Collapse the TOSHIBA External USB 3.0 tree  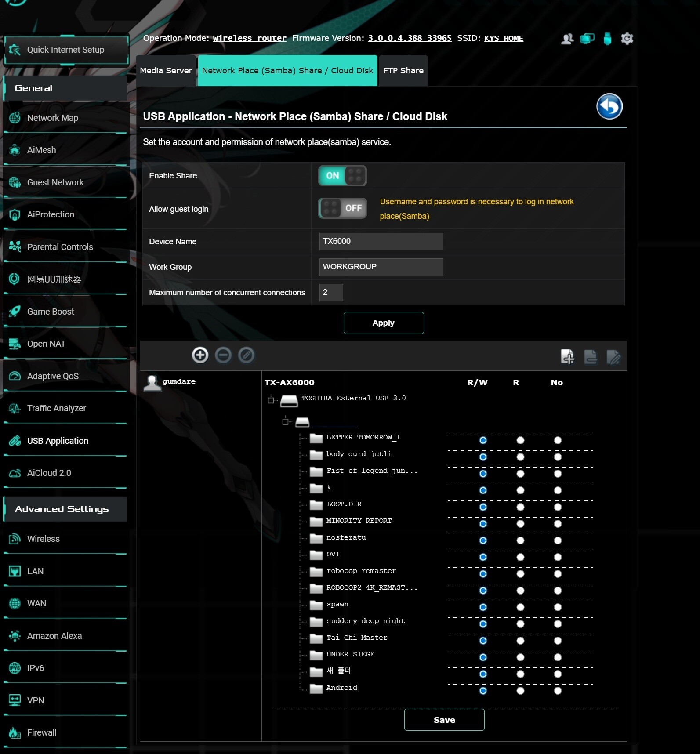pos(271,400)
